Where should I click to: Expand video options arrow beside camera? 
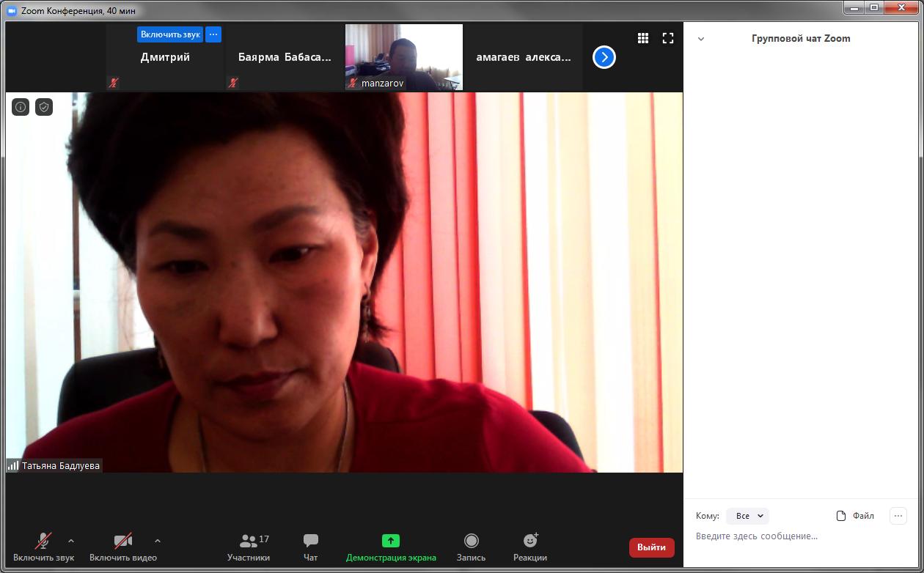click(158, 541)
